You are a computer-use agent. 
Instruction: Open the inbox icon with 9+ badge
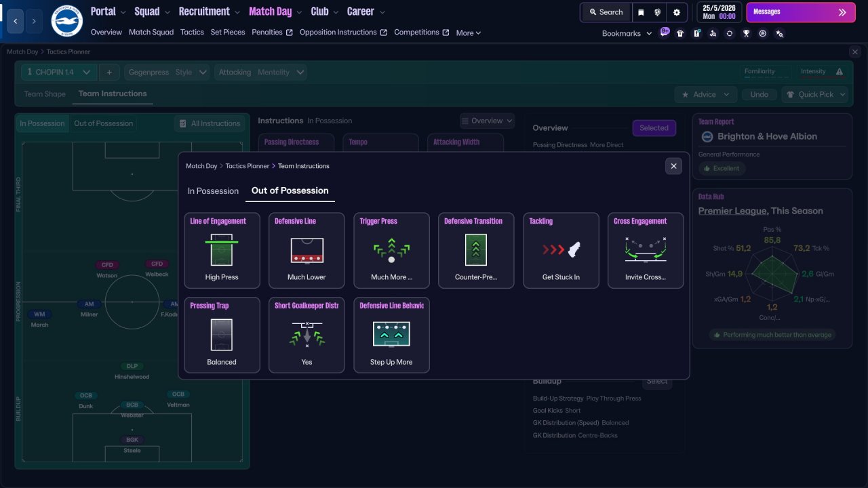click(665, 33)
